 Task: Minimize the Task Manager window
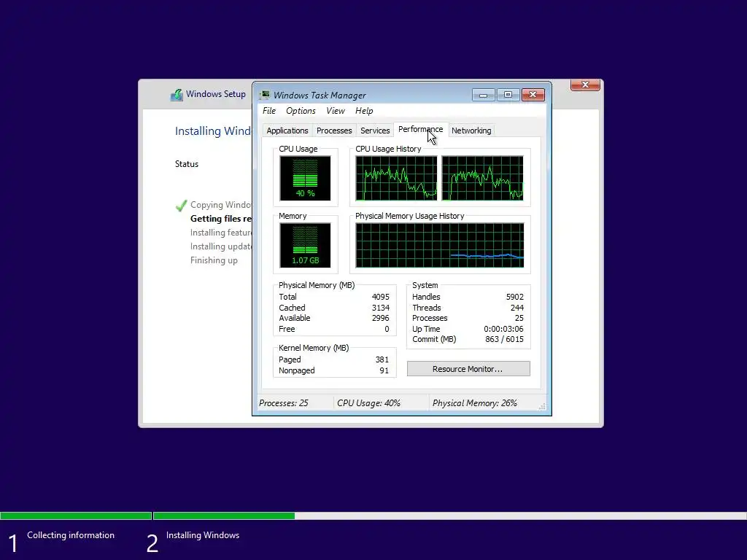point(484,95)
